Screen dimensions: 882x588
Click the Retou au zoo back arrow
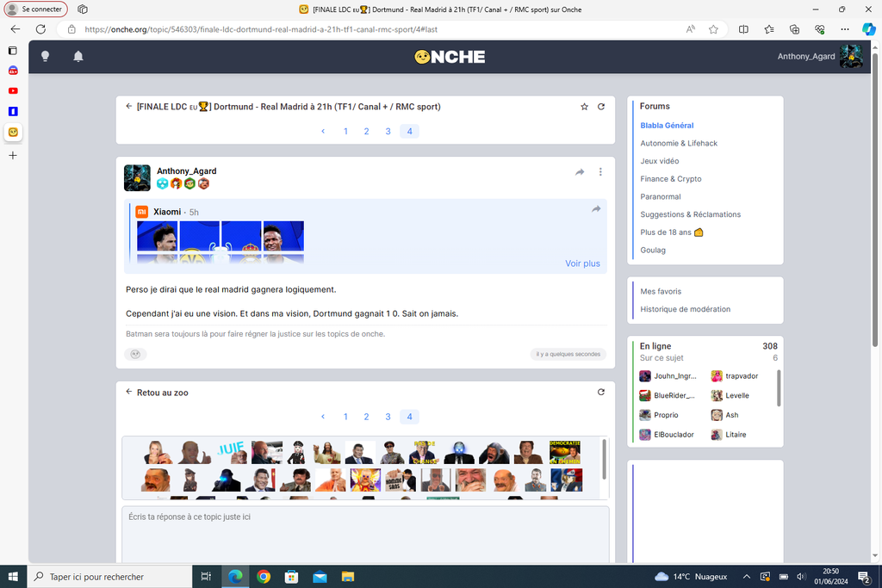tap(129, 393)
